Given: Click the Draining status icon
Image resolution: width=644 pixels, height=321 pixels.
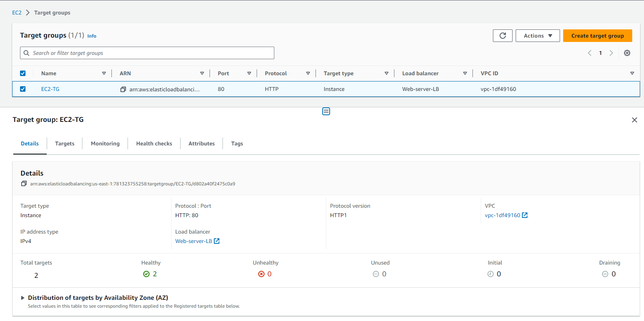Looking at the screenshot, I should pyautogui.click(x=605, y=274).
